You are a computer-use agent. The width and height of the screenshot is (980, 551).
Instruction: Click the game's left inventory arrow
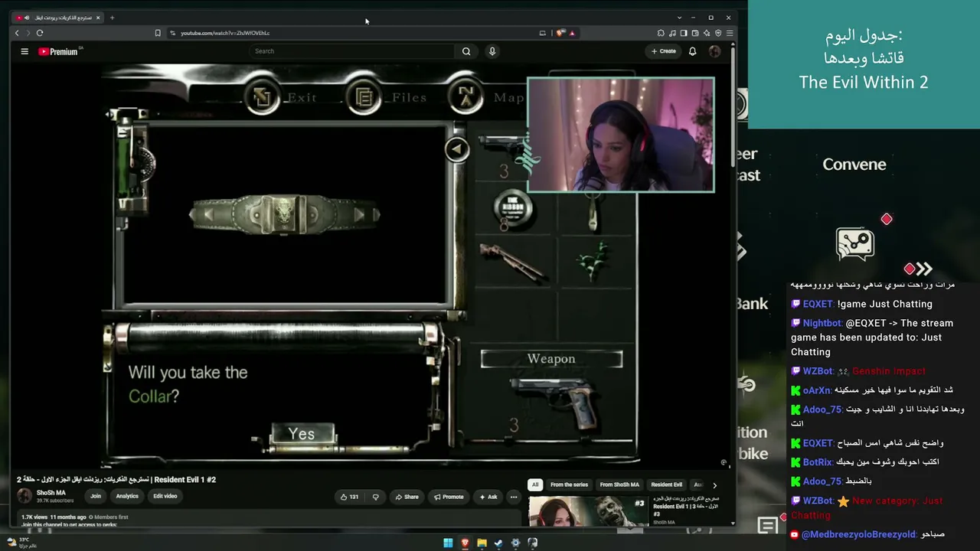457,149
